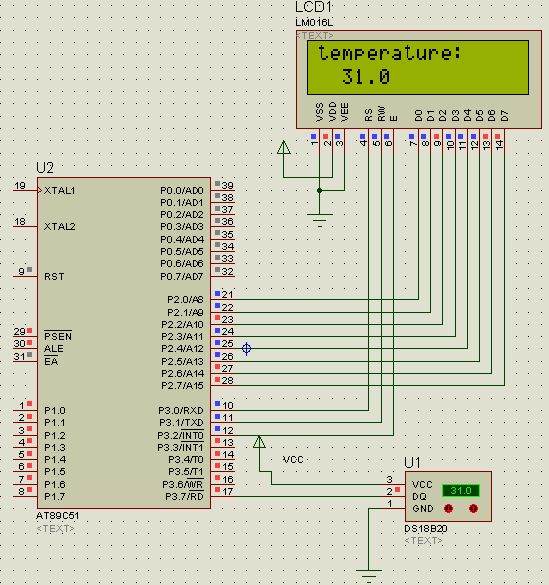Click the DS18B20 temperature decrease (down arrow) button

[x=448, y=508]
